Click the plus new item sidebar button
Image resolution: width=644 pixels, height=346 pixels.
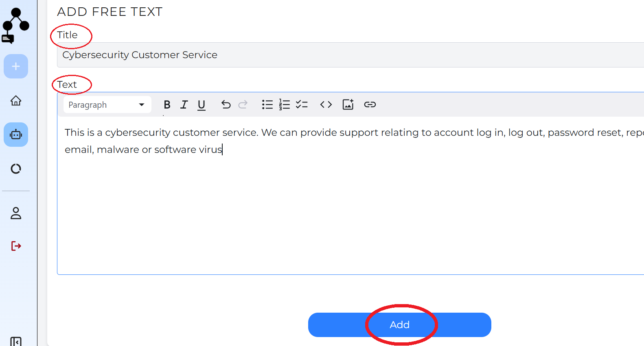pyautogui.click(x=16, y=66)
